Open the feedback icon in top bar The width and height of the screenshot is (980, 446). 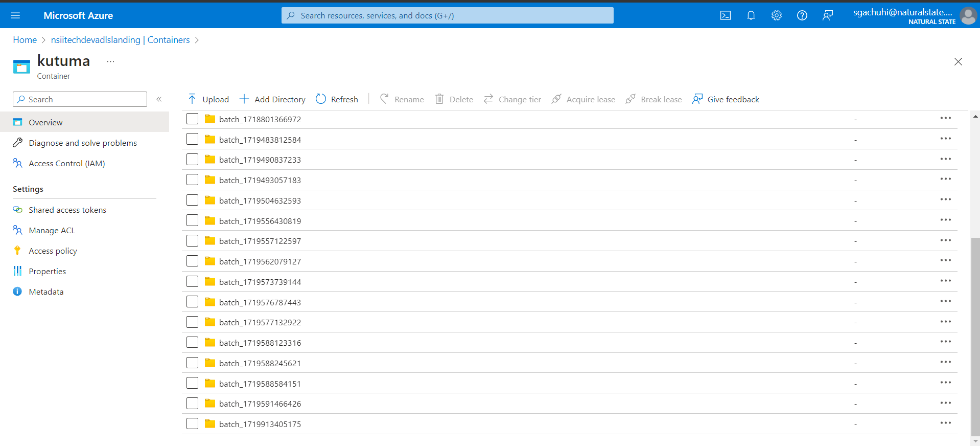click(828, 15)
